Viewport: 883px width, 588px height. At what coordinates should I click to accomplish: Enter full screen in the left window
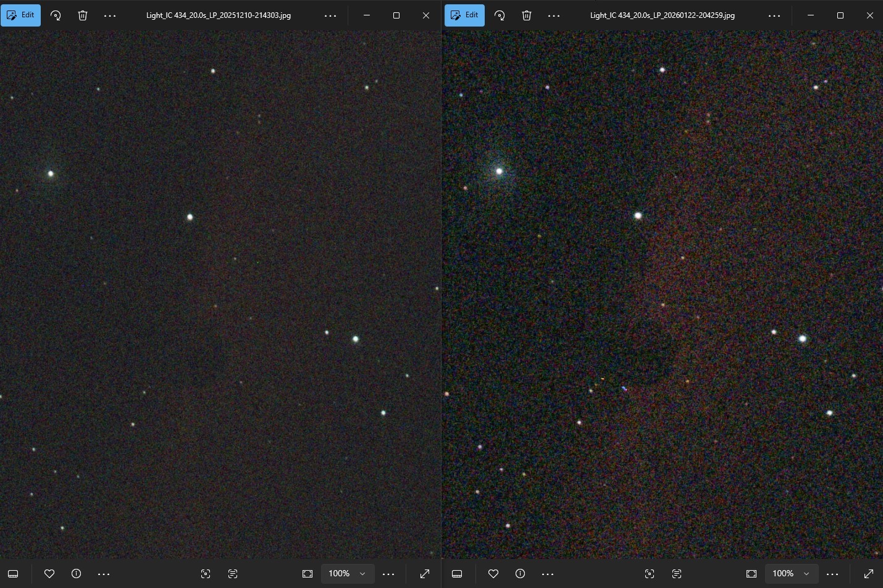425,574
